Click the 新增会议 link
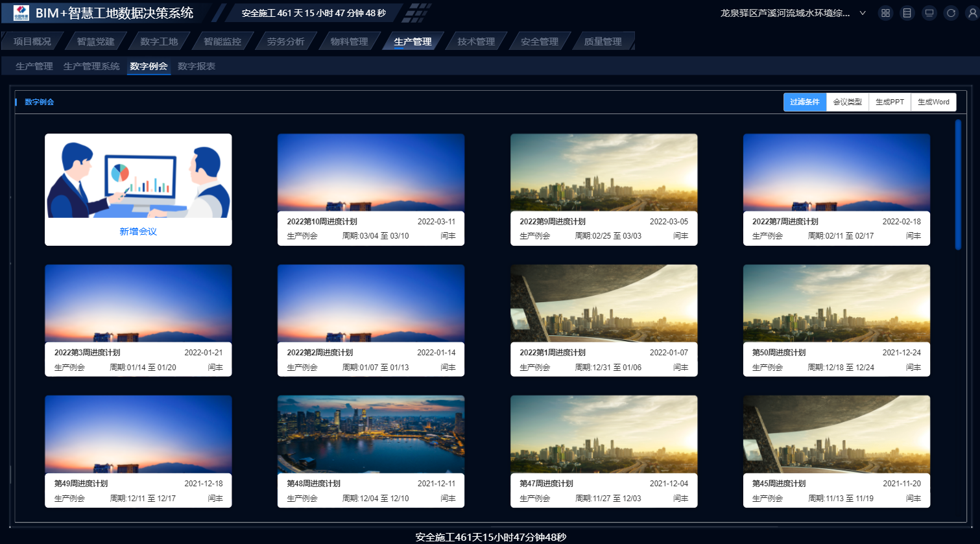The height and width of the screenshot is (544, 980). pyautogui.click(x=138, y=231)
